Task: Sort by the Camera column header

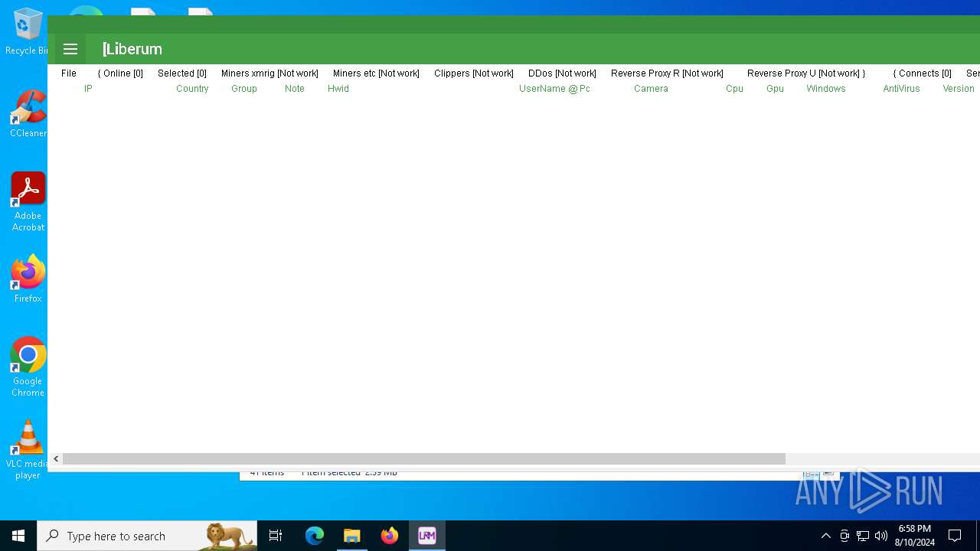Action: tap(651, 89)
